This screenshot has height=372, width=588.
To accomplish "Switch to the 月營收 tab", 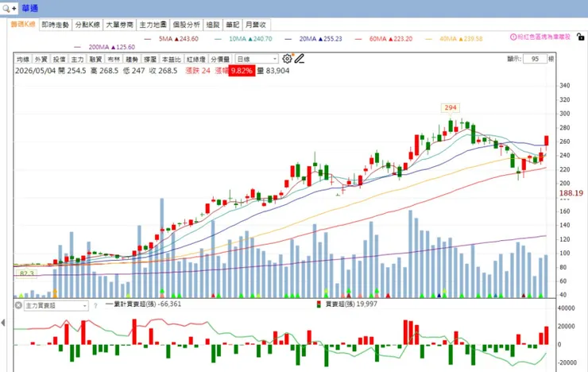I will 256,25.
